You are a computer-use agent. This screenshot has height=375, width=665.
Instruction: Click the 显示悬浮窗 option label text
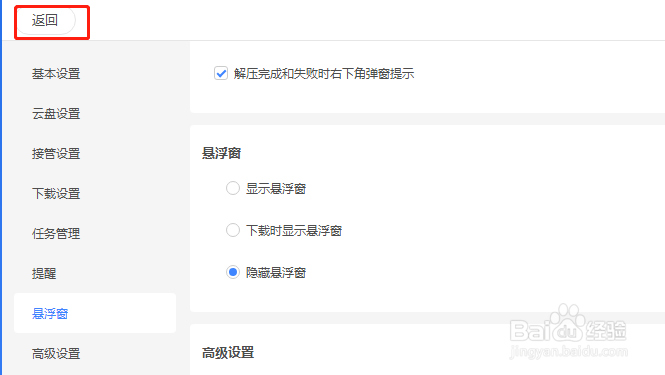(276, 188)
